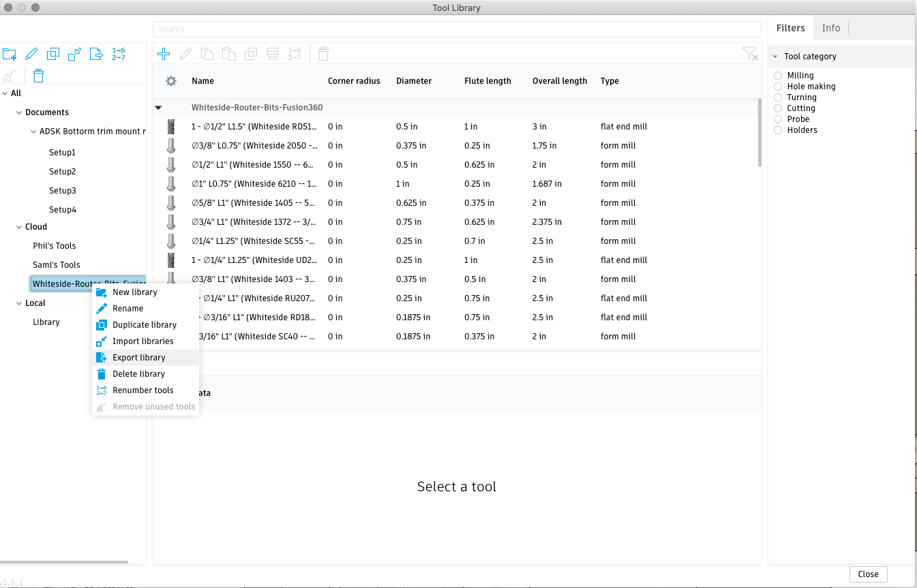Viewport: 917px width, 588px height.
Task: Click the Copy tool icon in the tool toolbar
Action: [x=207, y=54]
